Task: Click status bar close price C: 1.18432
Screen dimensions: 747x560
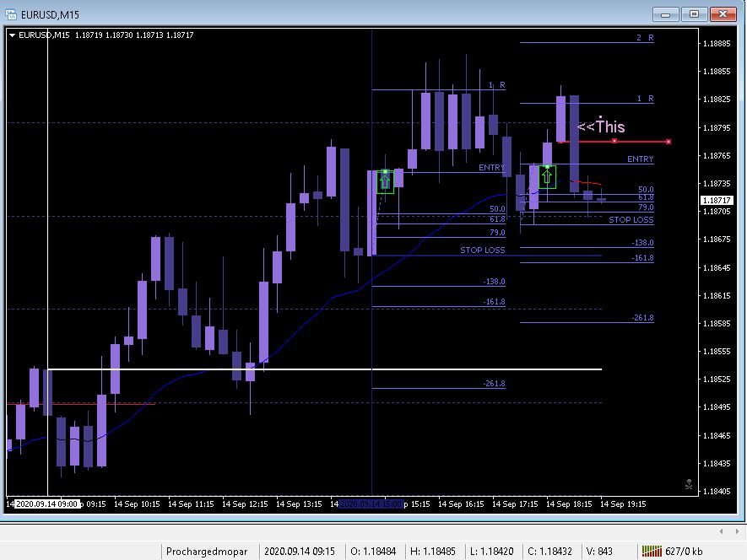Action: click(x=549, y=552)
